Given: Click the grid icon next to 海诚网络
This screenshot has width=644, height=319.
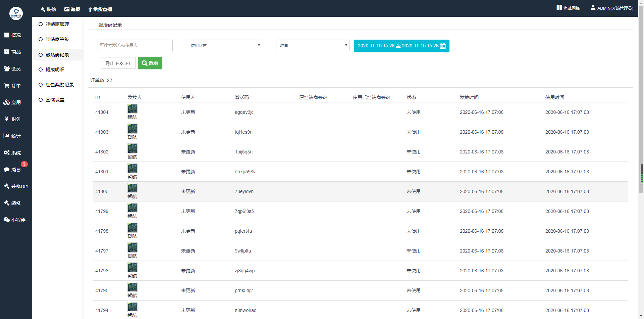Looking at the screenshot, I should [x=559, y=7].
